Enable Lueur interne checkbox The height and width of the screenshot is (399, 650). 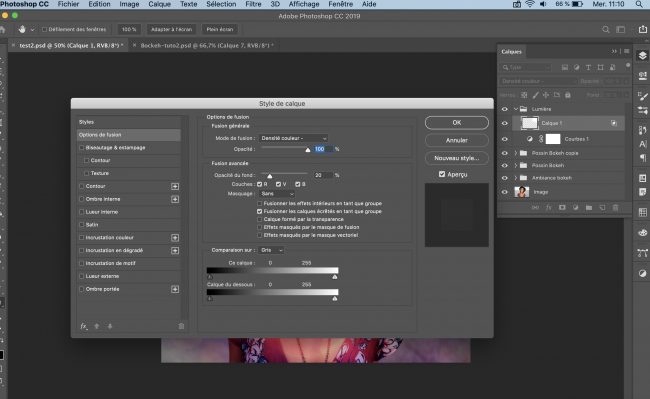tap(81, 212)
